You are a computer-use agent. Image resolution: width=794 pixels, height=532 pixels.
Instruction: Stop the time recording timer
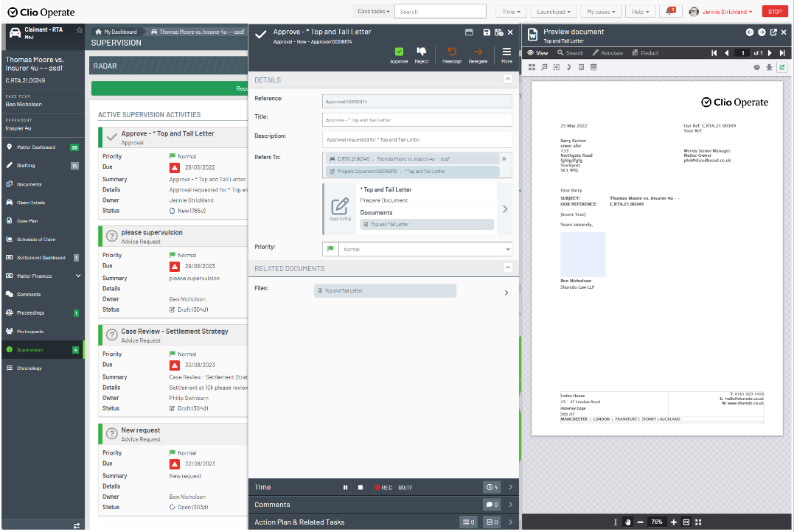361,488
